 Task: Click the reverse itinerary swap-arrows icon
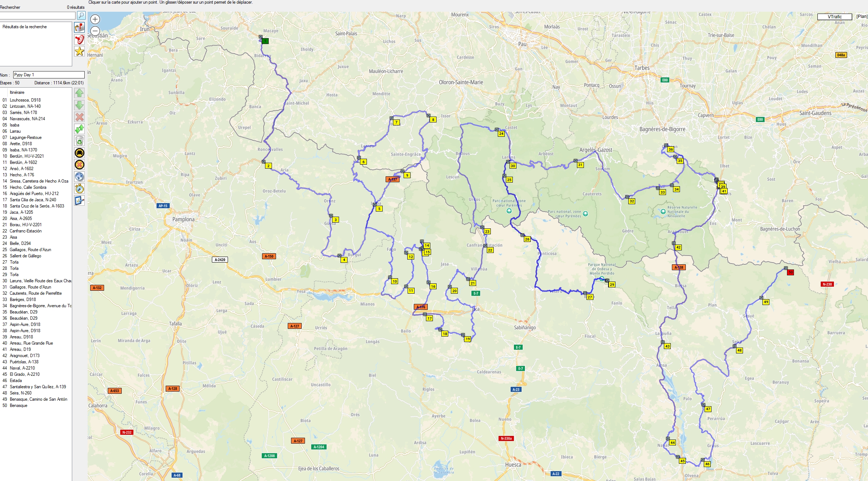point(80,129)
